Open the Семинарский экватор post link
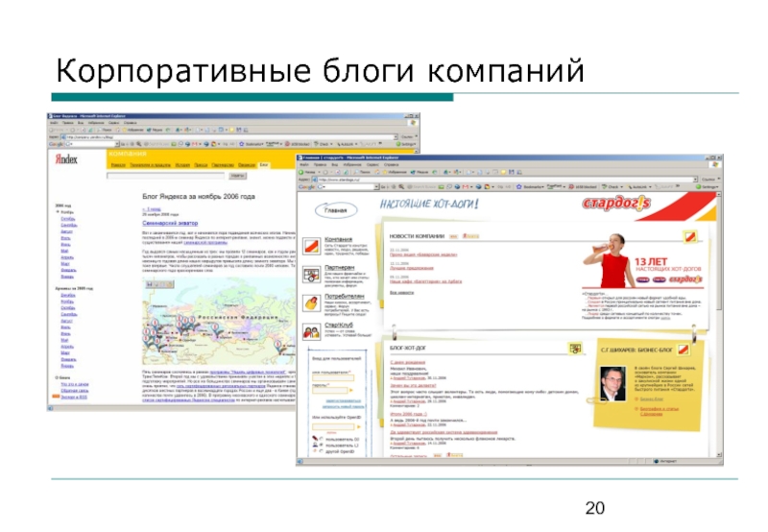The width and height of the screenshot is (768, 532). click(170, 223)
